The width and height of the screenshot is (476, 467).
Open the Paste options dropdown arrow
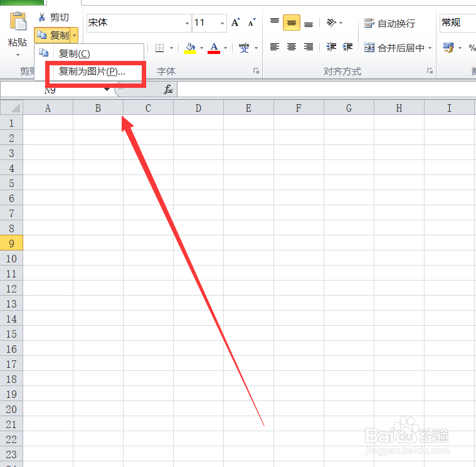tap(18, 55)
